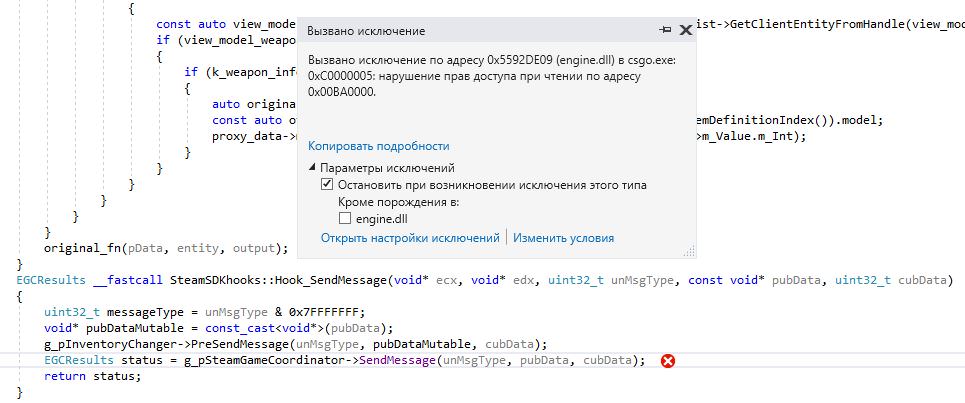Viewport: 965px width, 403px height.
Task: Collapse the 'Параметры исключений' section
Action: pyautogui.click(x=312, y=168)
